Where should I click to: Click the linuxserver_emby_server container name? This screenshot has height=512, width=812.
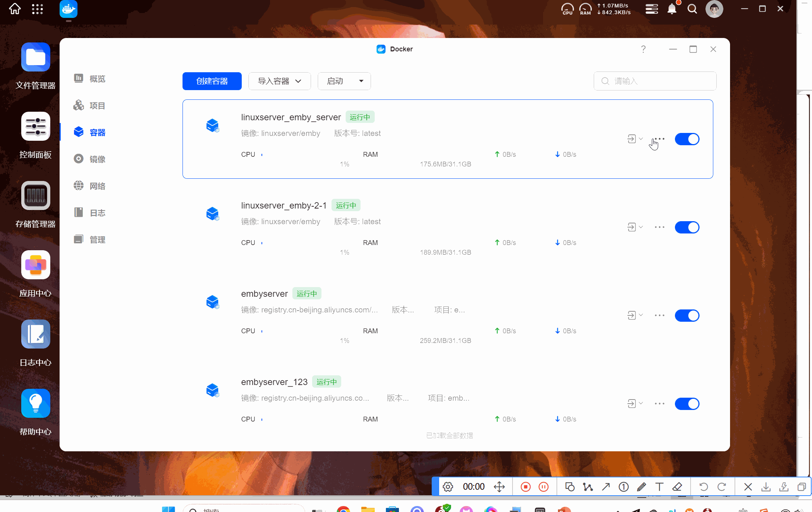coord(291,117)
